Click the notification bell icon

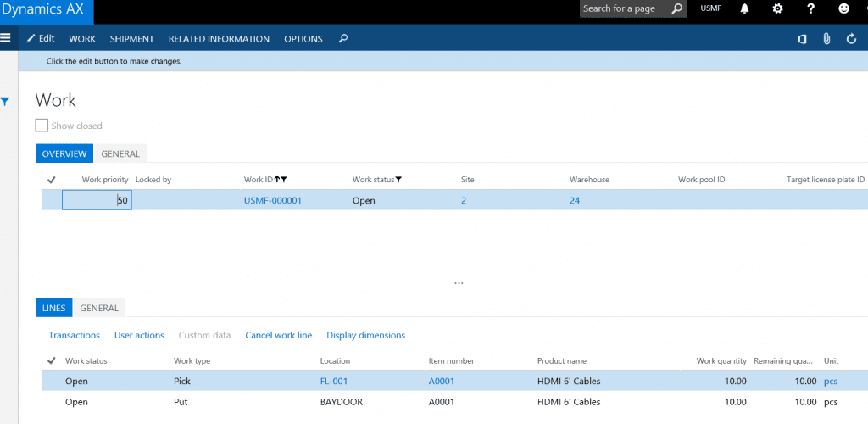(745, 8)
